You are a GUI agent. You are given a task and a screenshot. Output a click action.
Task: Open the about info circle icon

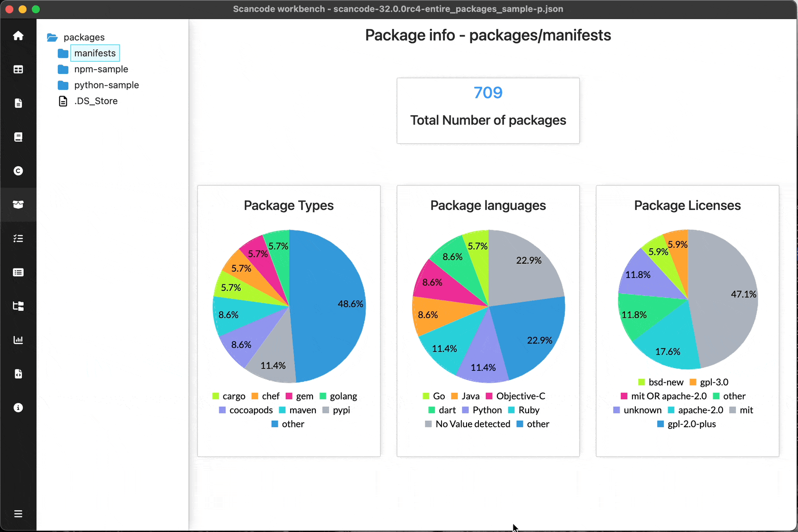point(18,407)
